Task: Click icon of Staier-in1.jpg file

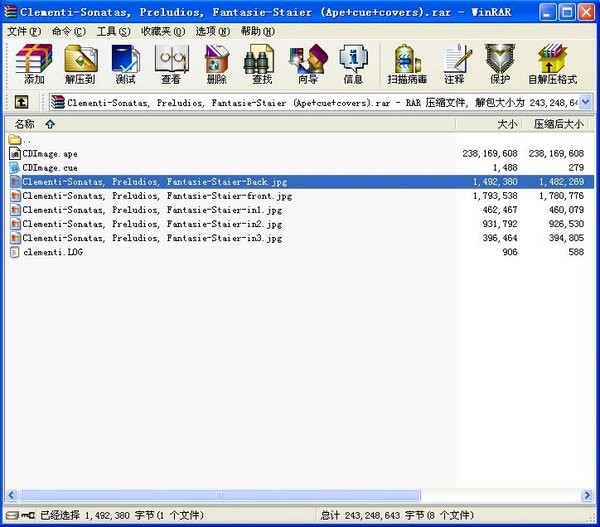Action: [15, 210]
